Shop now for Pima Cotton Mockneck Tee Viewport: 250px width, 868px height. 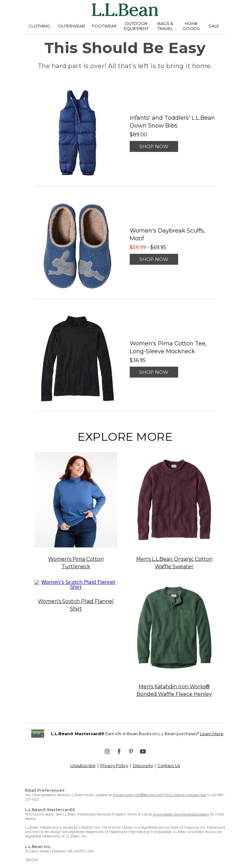point(154,372)
